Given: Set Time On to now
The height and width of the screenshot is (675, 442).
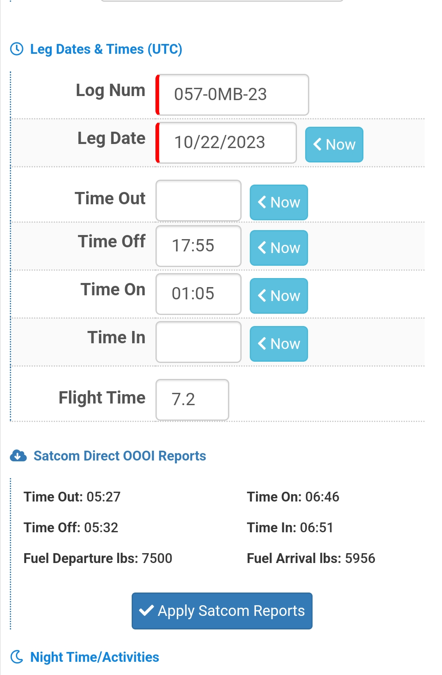Looking at the screenshot, I should click(x=278, y=296).
